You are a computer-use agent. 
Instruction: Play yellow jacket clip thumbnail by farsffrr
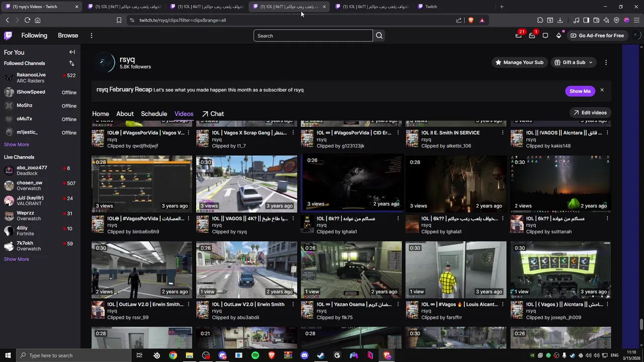[x=456, y=269]
